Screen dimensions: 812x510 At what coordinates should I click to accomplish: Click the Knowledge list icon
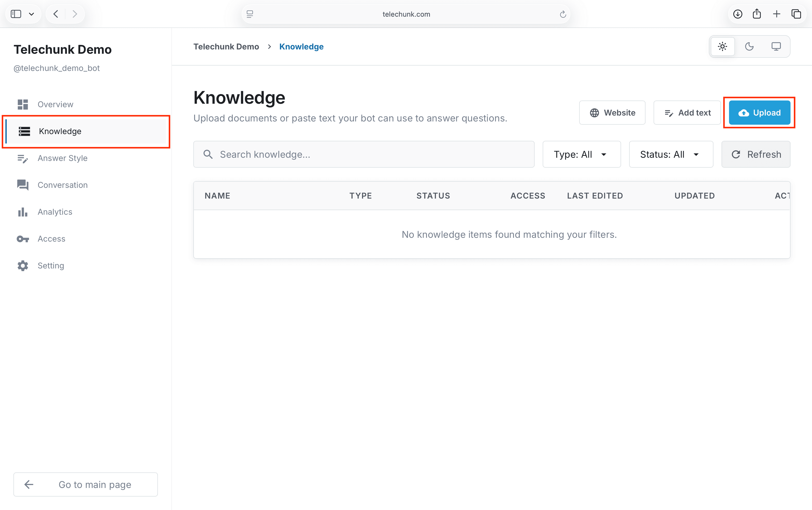(24, 131)
